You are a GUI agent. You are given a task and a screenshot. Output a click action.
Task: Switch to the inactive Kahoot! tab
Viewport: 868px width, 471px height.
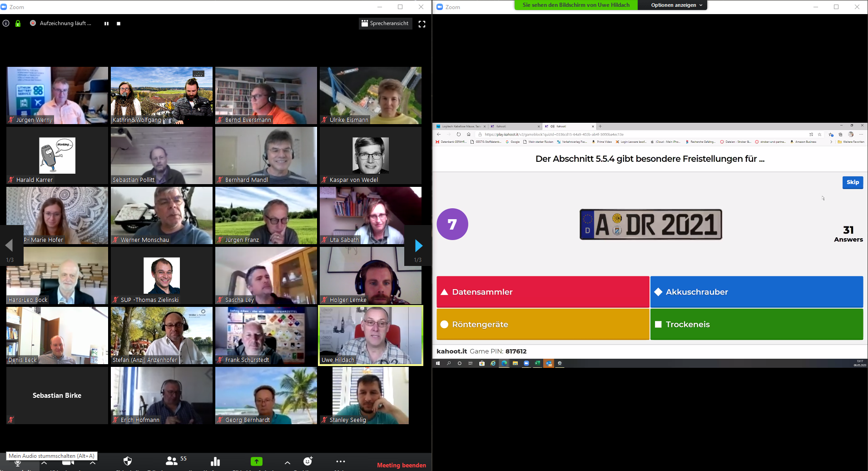tap(515, 126)
